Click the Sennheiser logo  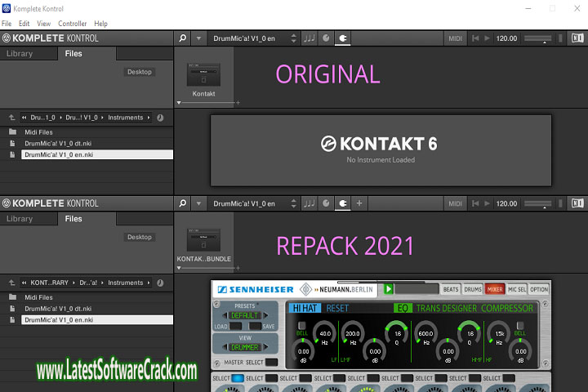[x=256, y=290]
